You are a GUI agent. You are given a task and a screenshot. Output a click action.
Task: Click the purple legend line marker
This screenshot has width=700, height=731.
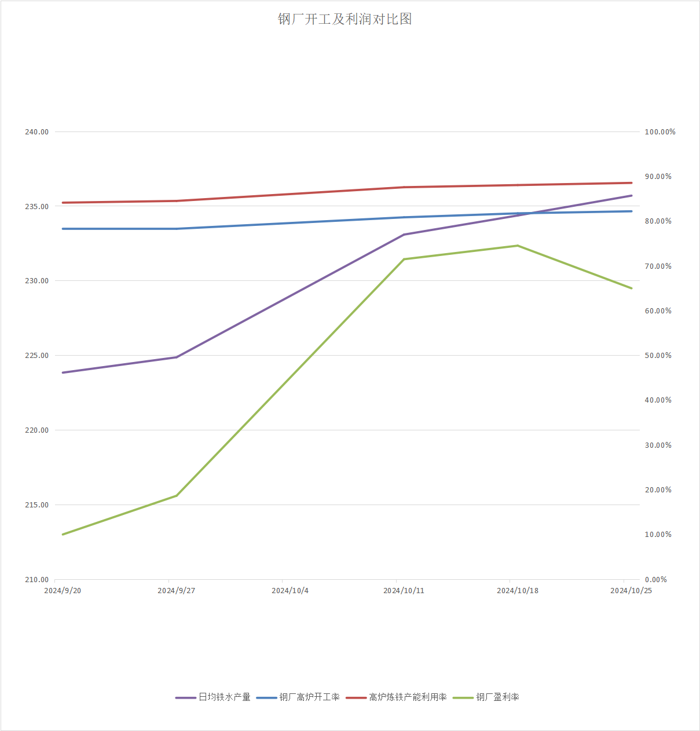(x=186, y=698)
